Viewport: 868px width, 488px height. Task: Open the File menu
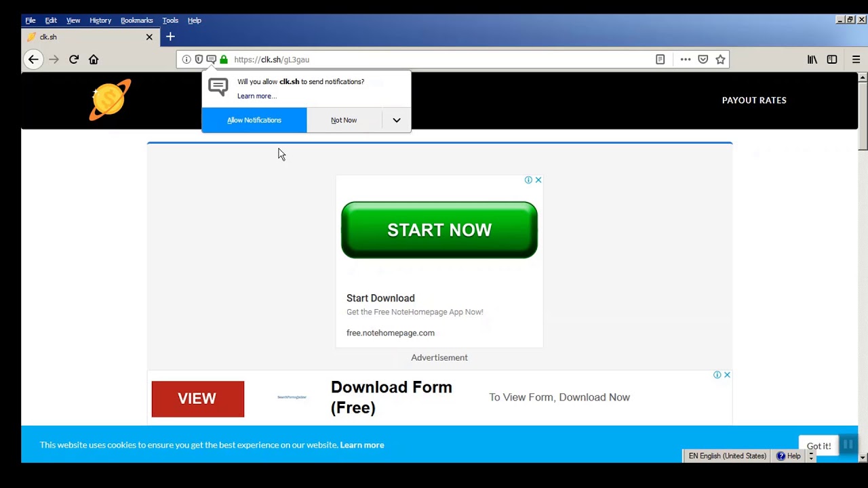[x=31, y=20]
